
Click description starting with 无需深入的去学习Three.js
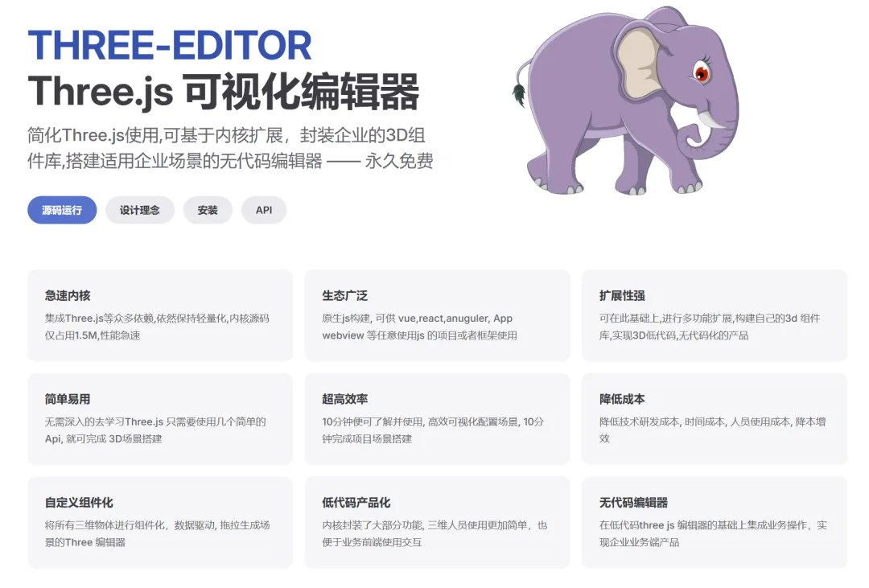[155, 430]
